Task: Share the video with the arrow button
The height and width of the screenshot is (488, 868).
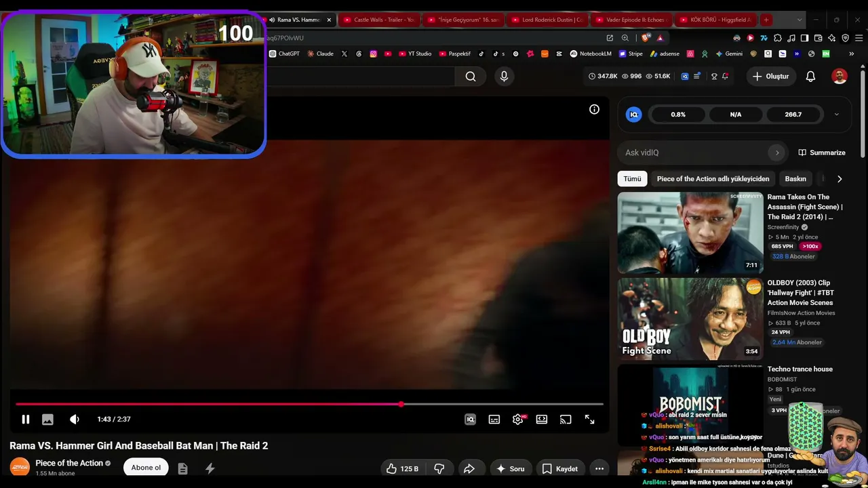Action: pyautogui.click(x=469, y=468)
